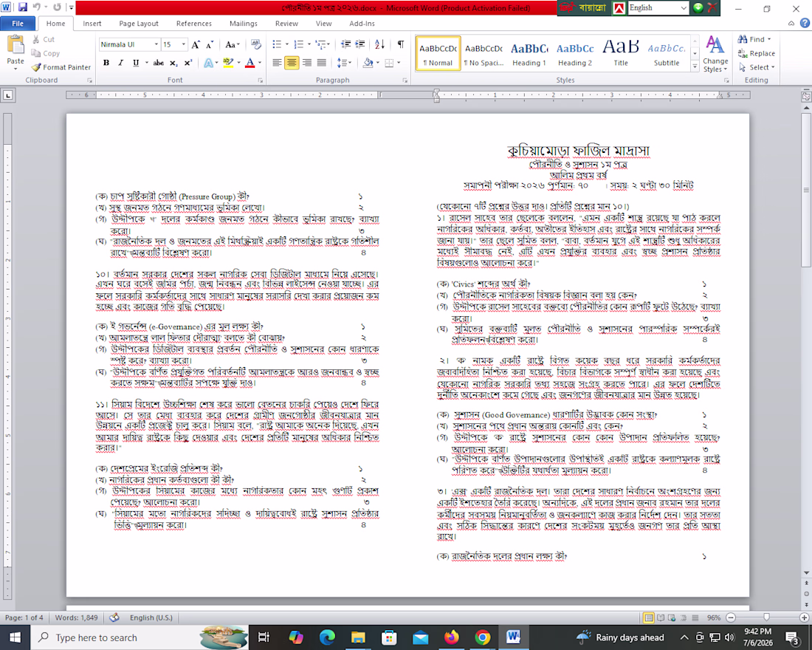
Task: Click the Sort A-Z icon
Action: (379, 44)
